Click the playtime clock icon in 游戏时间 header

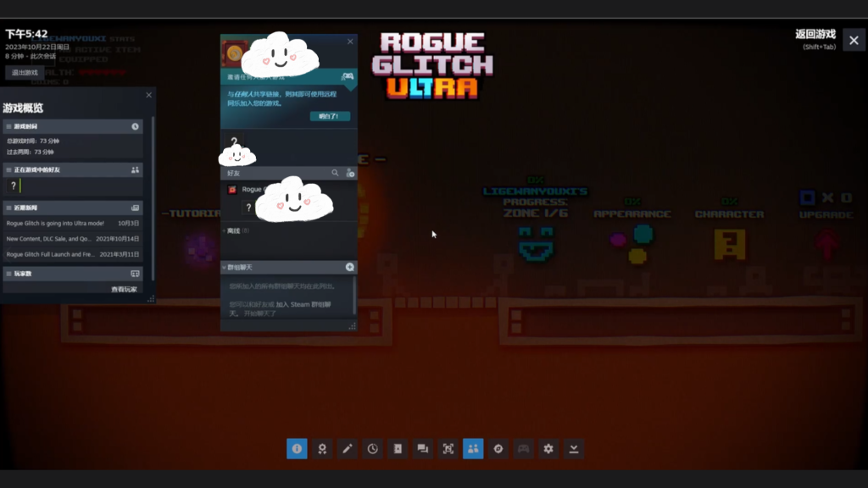(135, 127)
